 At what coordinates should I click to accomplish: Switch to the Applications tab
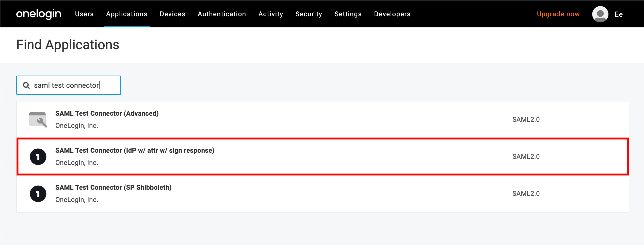click(x=127, y=14)
